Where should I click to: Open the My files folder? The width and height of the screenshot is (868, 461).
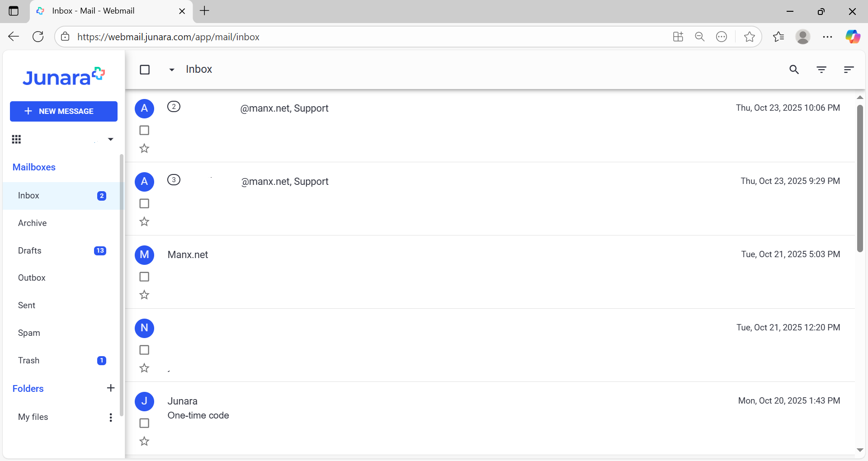tap(33, 417)
